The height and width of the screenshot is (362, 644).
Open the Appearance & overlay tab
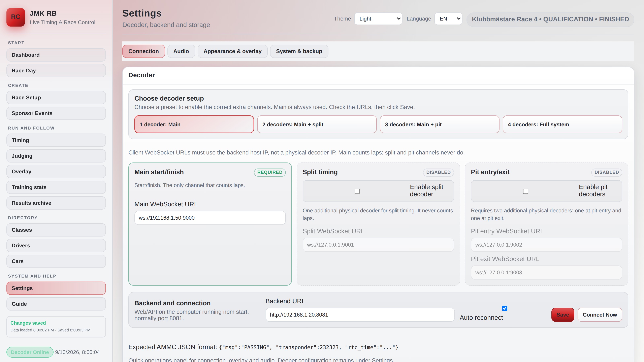232,51
